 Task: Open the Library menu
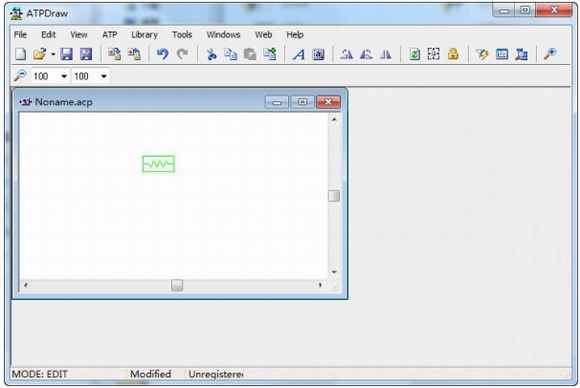pos(144,35)
